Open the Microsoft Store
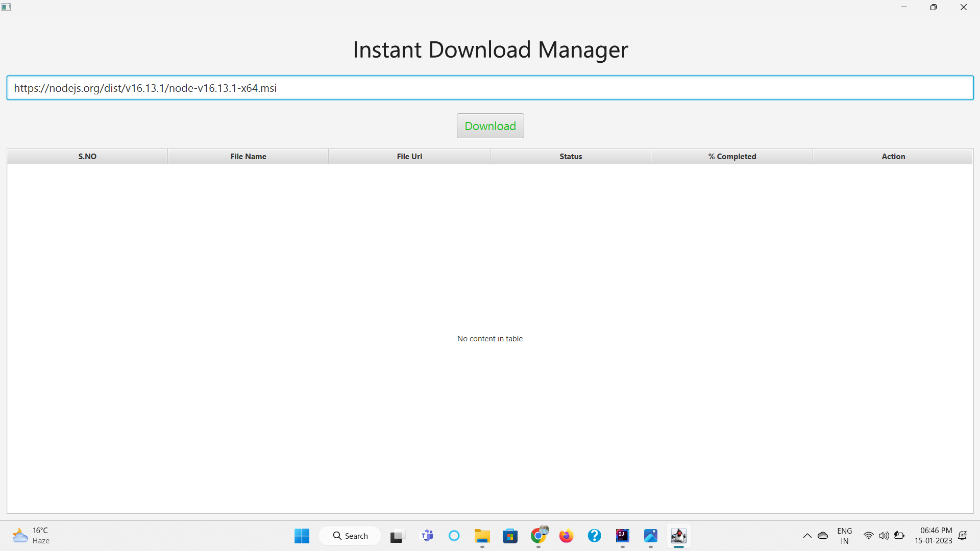Viewport: 980px width, 551px height. pos(510,536)
